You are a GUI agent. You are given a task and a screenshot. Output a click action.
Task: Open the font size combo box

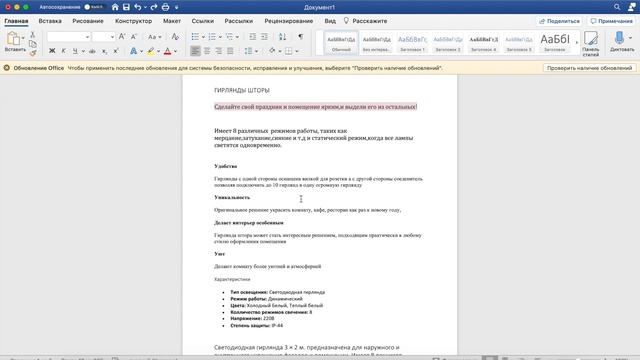pyautogui.click(x=103, y=37)
